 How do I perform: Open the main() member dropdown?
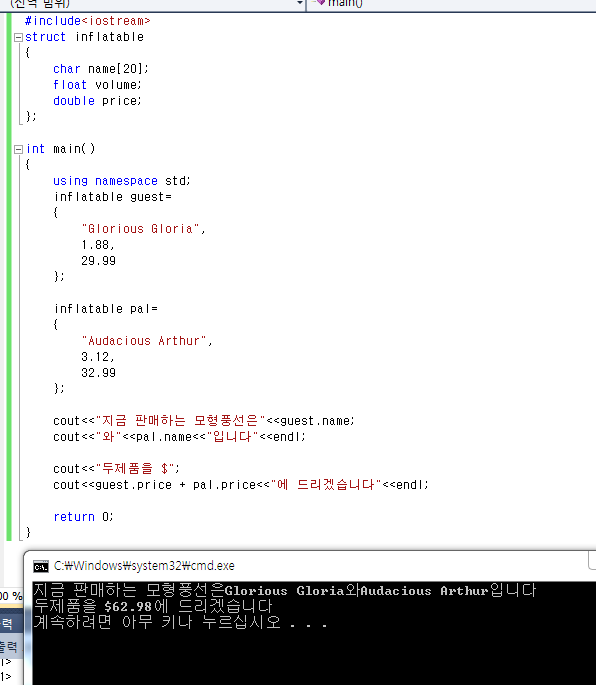(451, 3)
